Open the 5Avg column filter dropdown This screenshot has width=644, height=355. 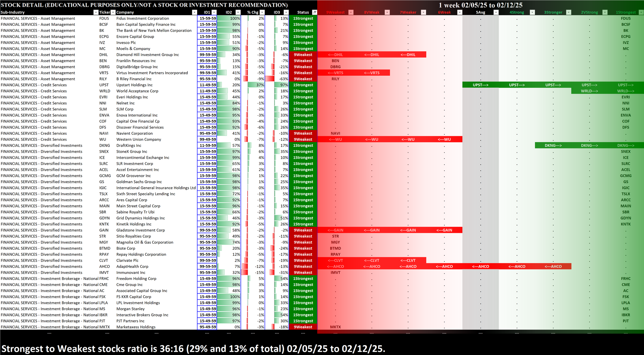pyautogui.click(x=496, y=12)
